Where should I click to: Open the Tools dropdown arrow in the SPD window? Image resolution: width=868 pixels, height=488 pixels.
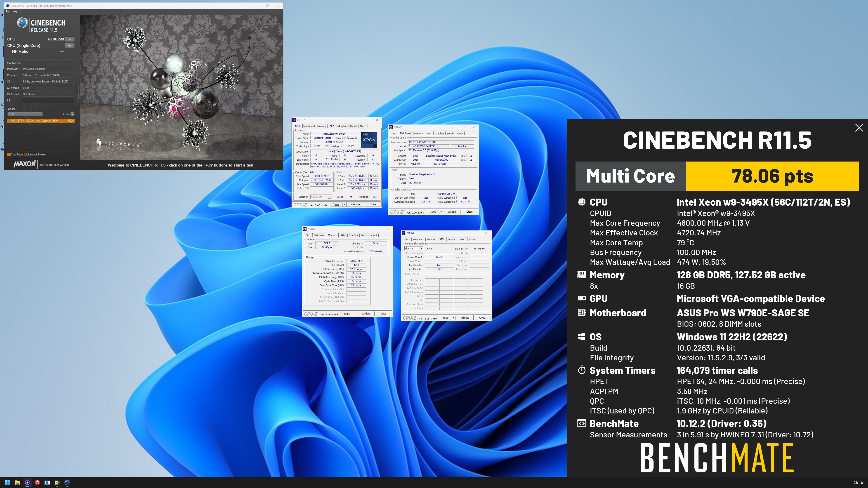453,318
